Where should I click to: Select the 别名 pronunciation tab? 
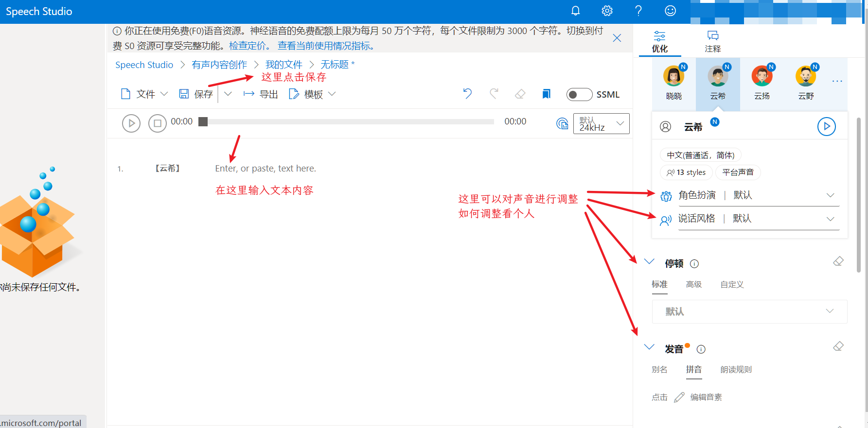point(659,370)
